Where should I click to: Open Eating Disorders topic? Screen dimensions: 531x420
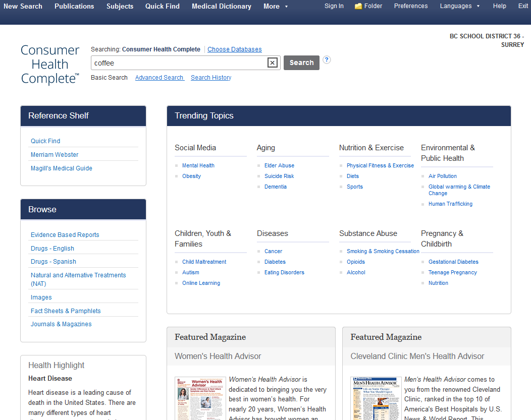[284, 272]
